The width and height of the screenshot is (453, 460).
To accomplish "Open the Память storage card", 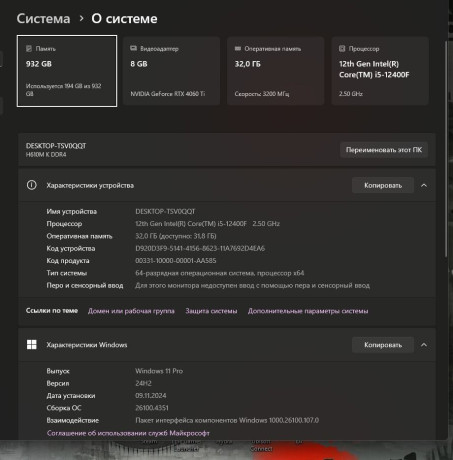I will click(x=67, y=71).
